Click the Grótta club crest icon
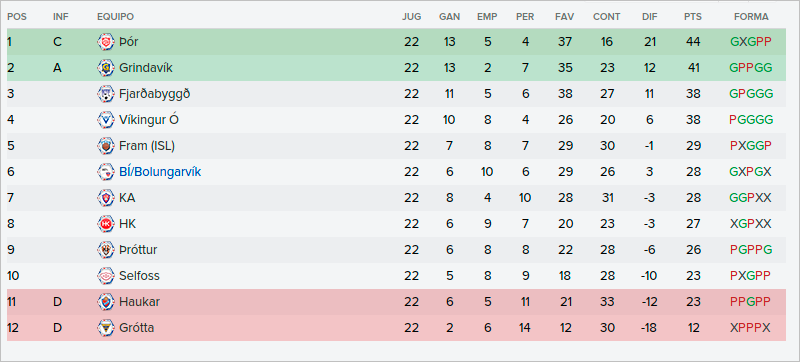The image size is (800, 362). [106, 328]
